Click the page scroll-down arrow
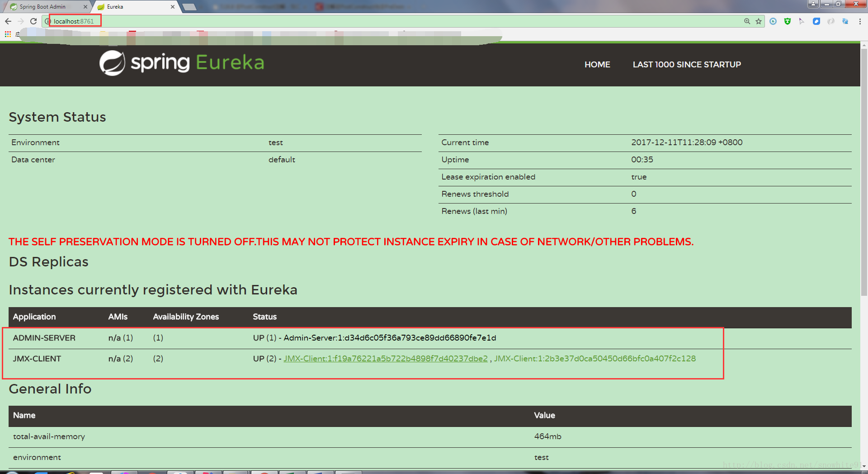The height and width of the screenshot is (474, 868). click(x=864, y=466)
